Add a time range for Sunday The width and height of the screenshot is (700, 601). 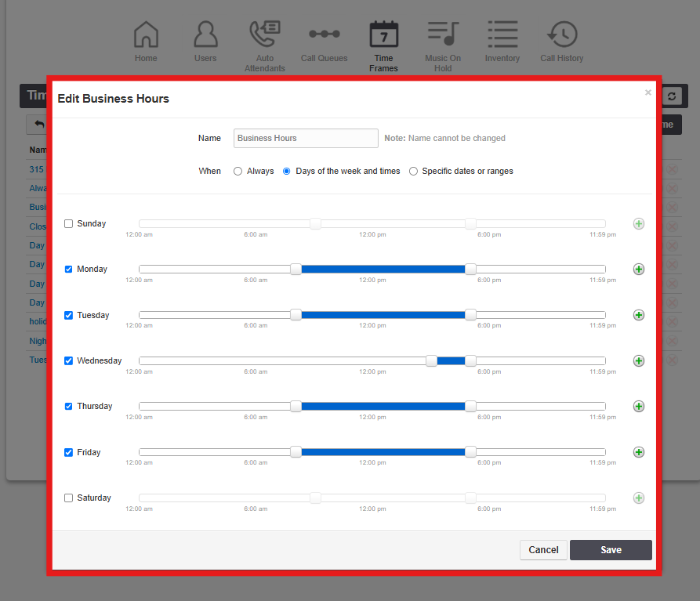coord(639,223)
